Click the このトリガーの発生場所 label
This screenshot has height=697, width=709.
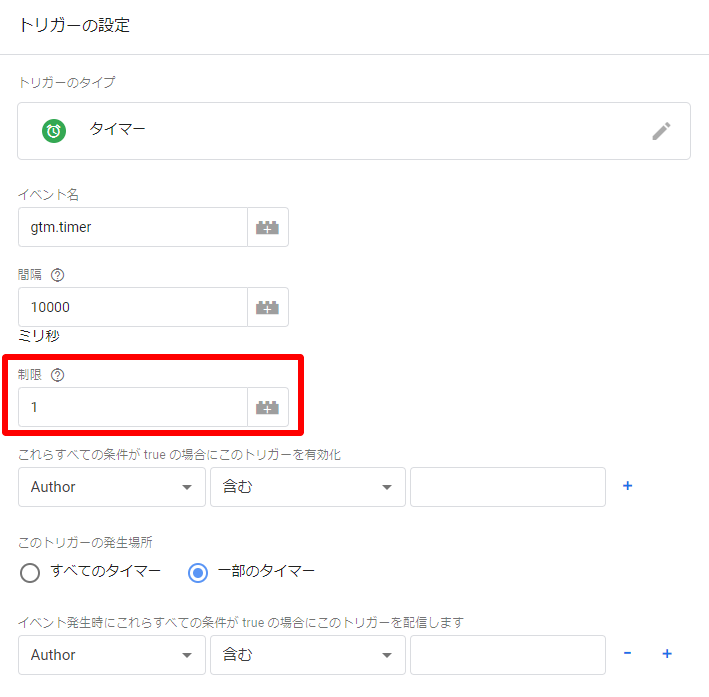(85, 542)
